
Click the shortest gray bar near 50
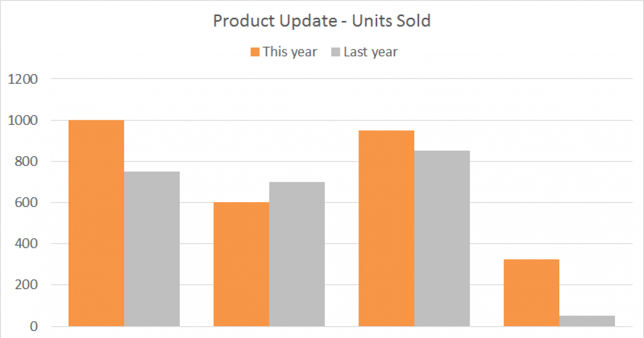(587, 321)
